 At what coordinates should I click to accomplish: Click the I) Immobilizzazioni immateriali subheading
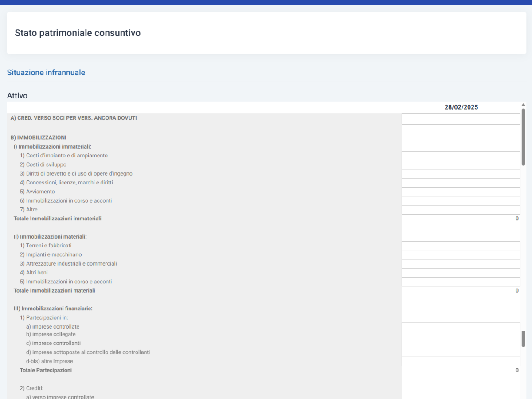pyautogui.click(x=53, y=147)
